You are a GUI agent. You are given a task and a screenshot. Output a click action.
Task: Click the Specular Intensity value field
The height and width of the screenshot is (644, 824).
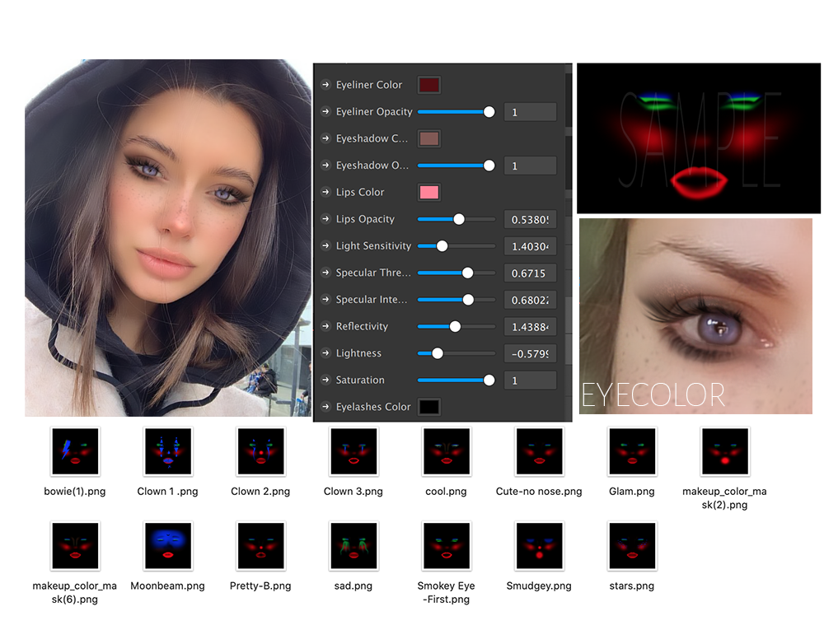(530, 300)
